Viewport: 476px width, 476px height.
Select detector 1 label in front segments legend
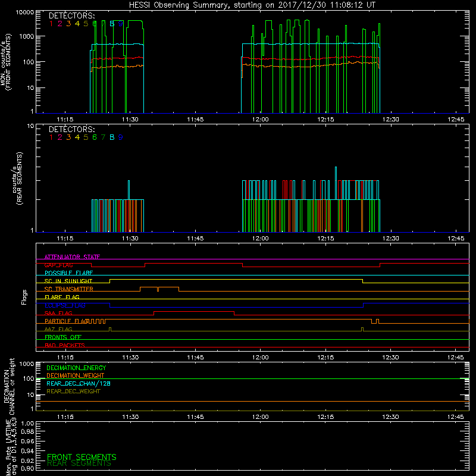point(51,23)
